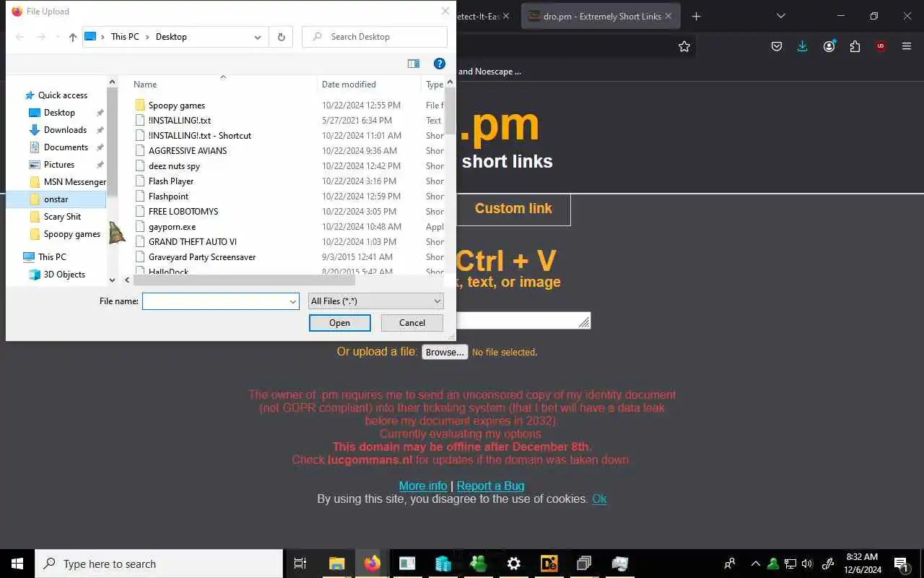Change the view layout icon

click(413, 64)
